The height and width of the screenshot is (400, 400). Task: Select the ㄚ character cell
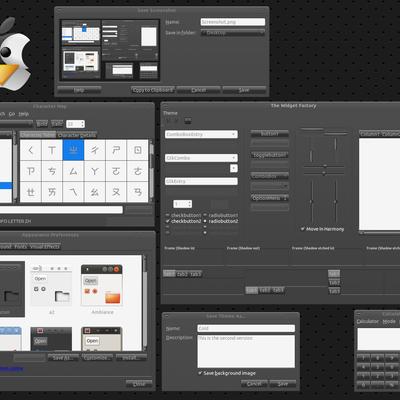[95, 171]
